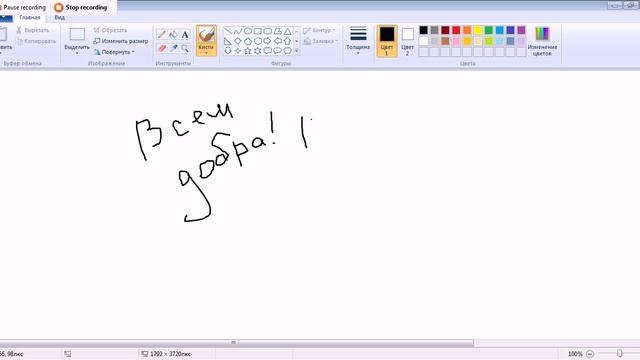Choose the isosceles Triangle shape

click(x=288, y=31)
